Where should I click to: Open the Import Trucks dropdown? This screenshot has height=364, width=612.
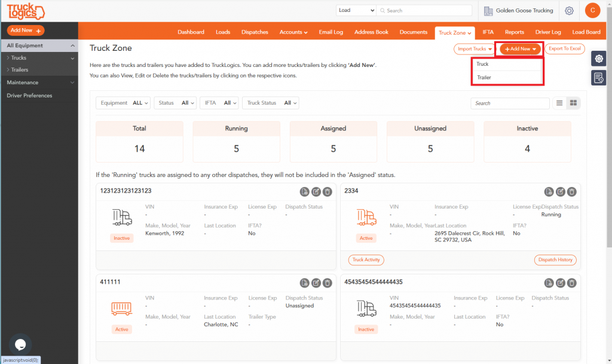click(474, 49)
